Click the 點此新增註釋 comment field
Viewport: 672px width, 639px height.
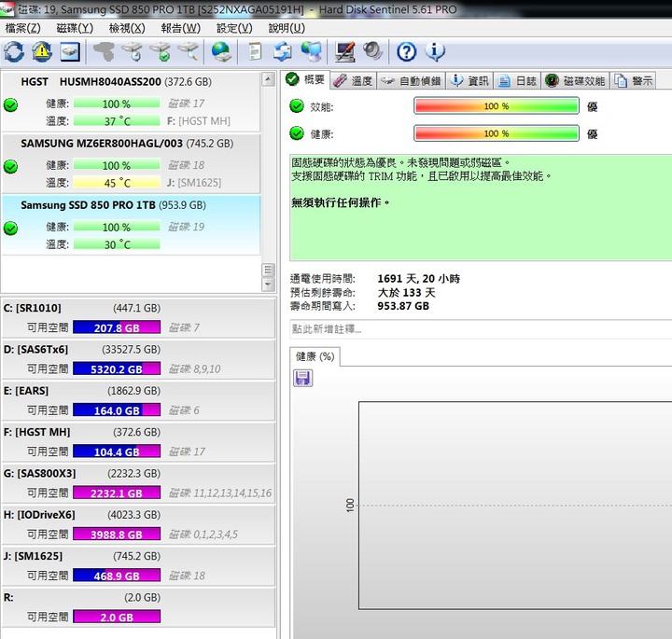481,329
